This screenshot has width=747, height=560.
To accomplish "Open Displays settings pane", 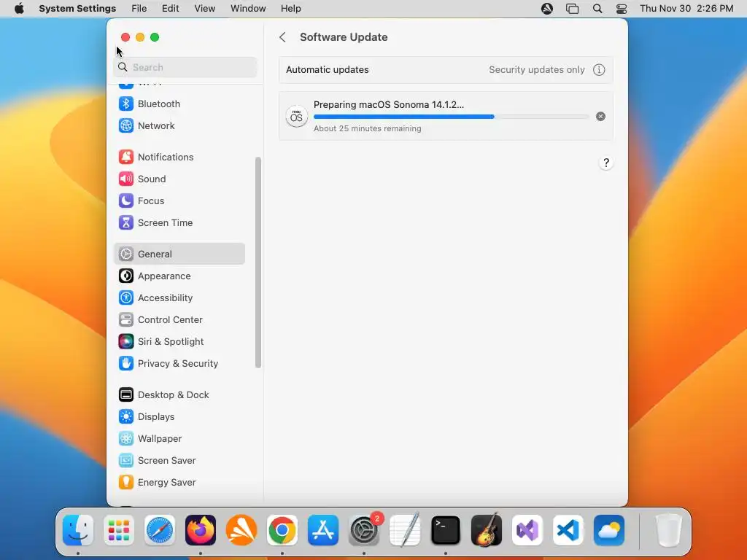I will coord(179,416).
